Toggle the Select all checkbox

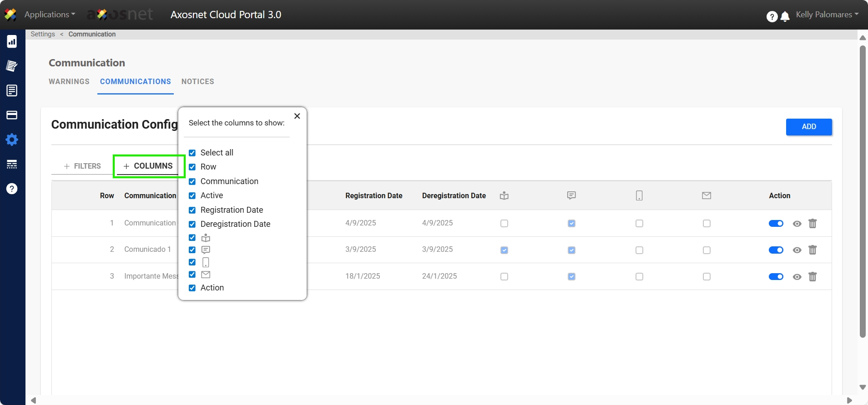192,153
